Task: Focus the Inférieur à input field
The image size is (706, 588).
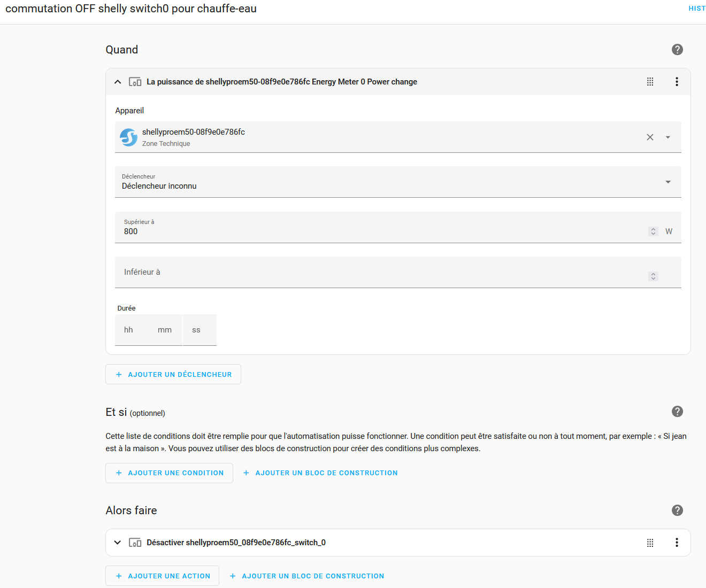Action: point(374,273)
